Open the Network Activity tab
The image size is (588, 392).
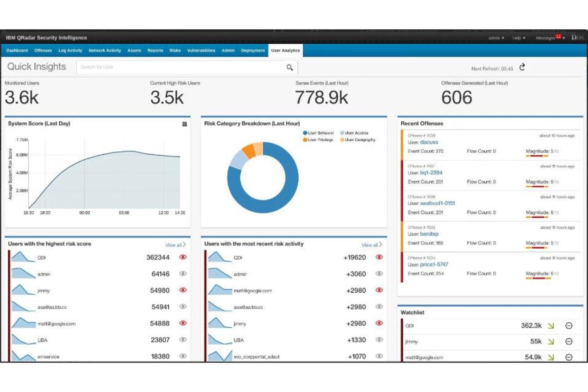[x=105, y=50]
